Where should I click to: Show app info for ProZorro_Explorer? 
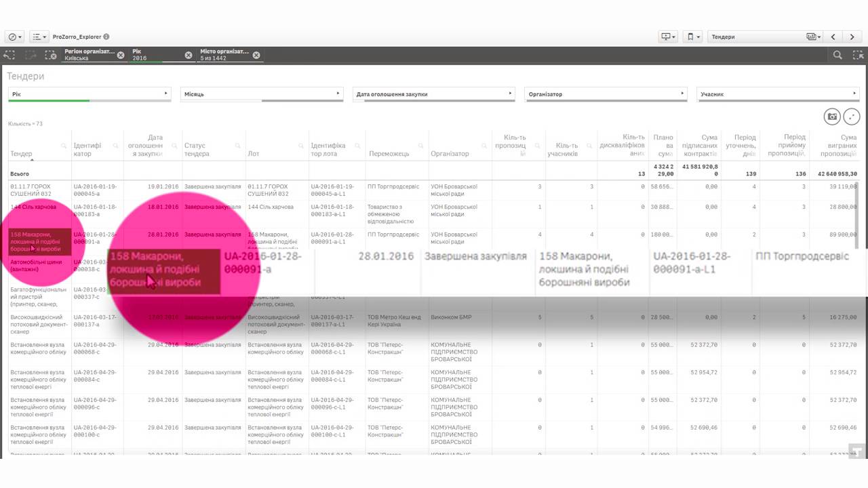(x=106, y=37)
